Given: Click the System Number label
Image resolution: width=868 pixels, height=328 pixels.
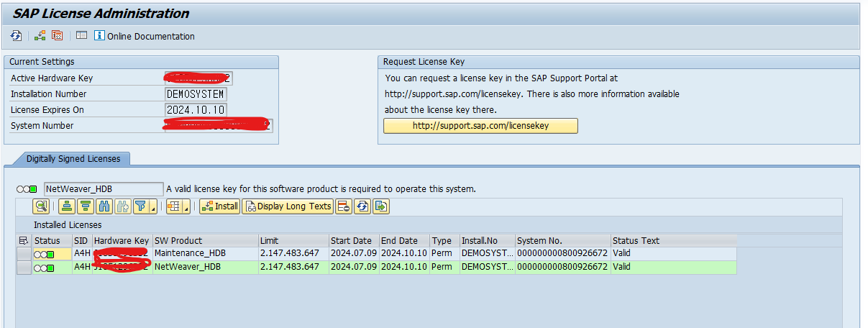Looking at the screenshot, I should [x=42, y=126].
